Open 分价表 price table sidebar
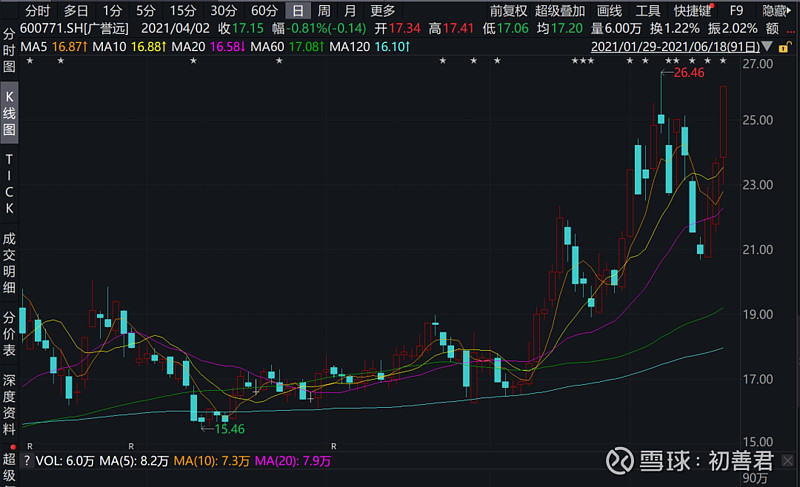This screenshot has height=487, width=800. click(9, 334)
